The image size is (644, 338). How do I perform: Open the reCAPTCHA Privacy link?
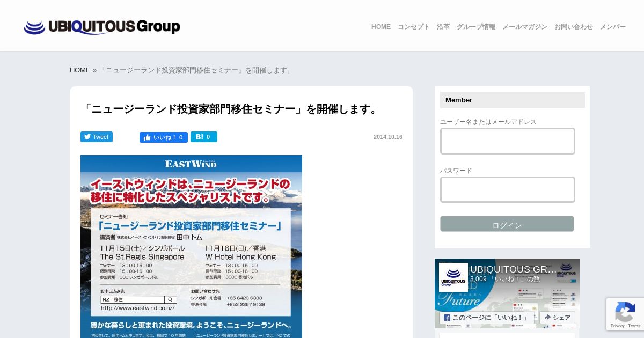tap(617, 326)
